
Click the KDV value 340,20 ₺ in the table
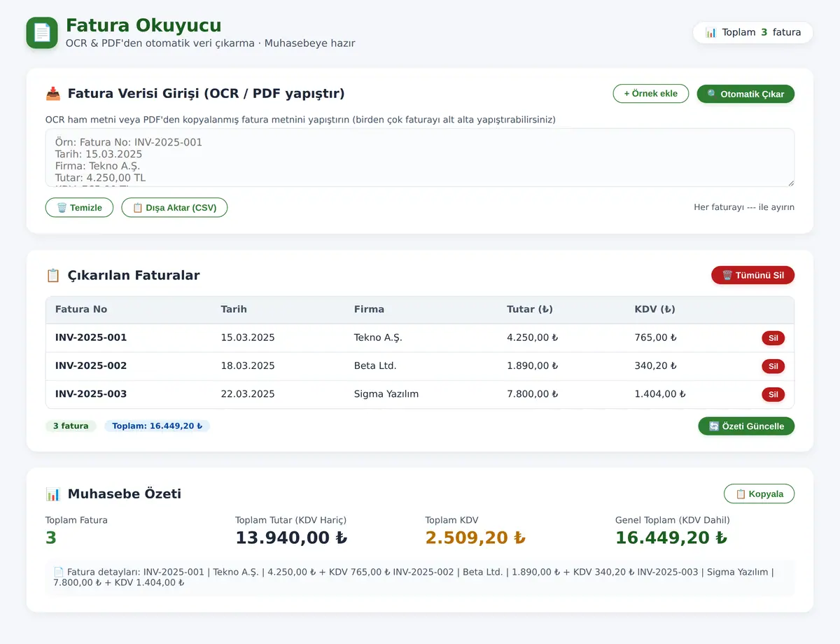pos(656,365)
